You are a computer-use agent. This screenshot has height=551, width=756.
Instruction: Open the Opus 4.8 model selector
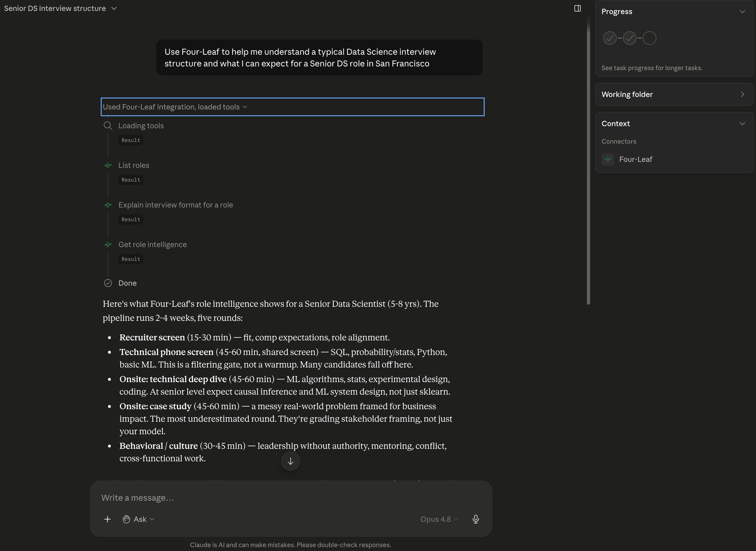click(x=439, y=519)
